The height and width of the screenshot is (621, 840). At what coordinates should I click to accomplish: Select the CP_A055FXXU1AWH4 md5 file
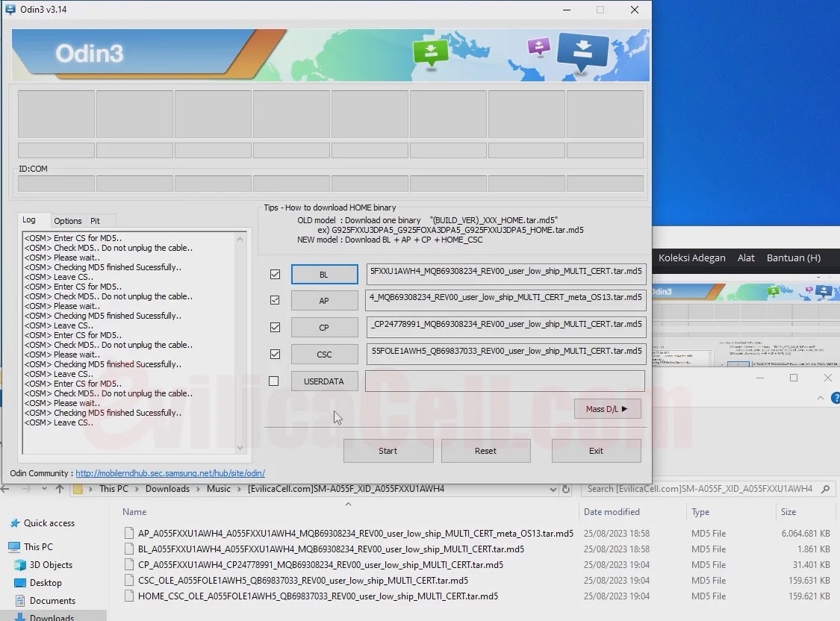click(x=320, y=564)
